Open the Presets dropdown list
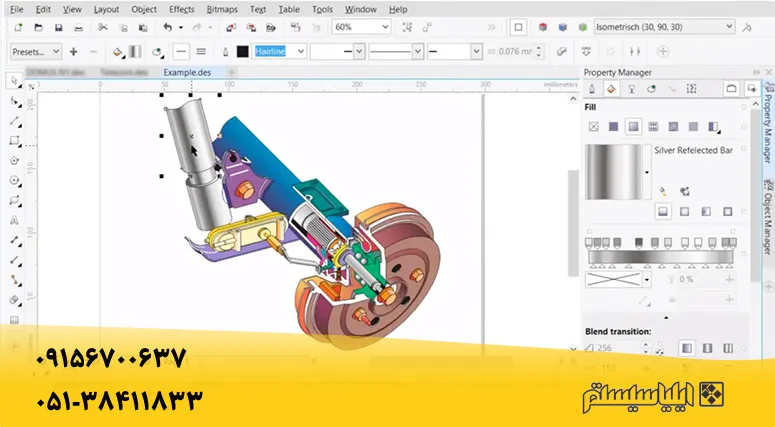The image size is (775, 427). click(36, 51)
